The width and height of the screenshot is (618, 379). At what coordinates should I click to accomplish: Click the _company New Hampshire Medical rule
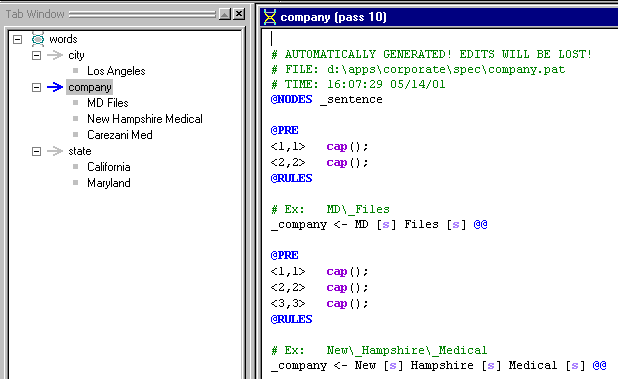(439, 366)
